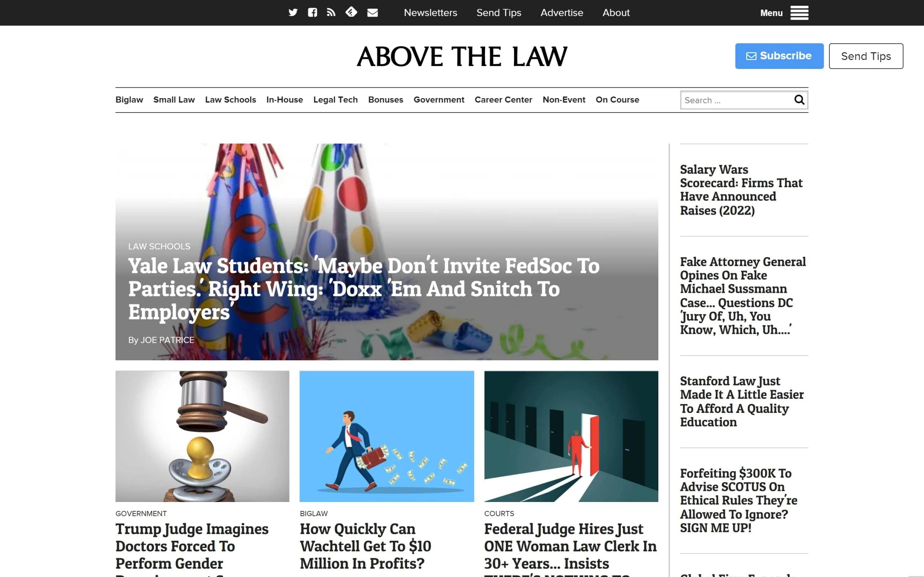This screenshot has height=577, width=924.
Task: Click the RSS feed icon
Action: (x=331, y=13)
